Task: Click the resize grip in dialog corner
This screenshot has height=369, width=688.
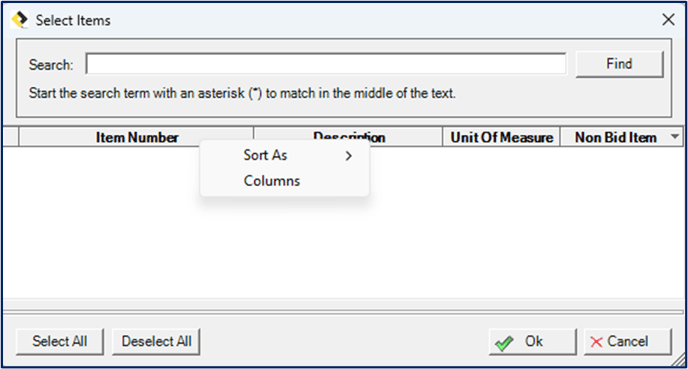Action: (x=679, y=360)
